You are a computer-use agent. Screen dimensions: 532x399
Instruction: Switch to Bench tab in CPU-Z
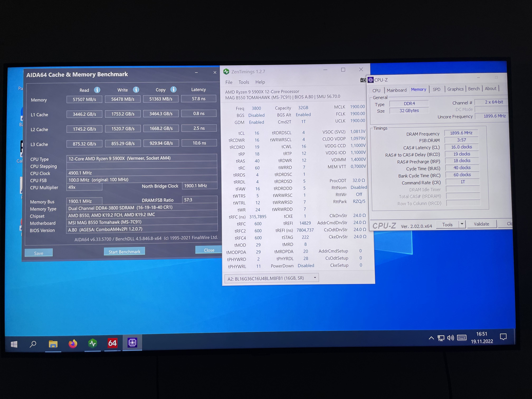click(474, 89)
